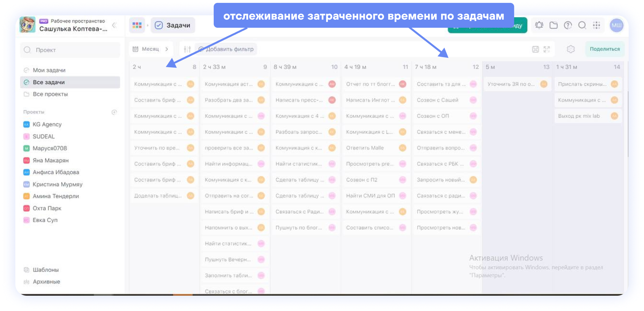
Task: Open the Все проекты section
Action: pos(51,94)
